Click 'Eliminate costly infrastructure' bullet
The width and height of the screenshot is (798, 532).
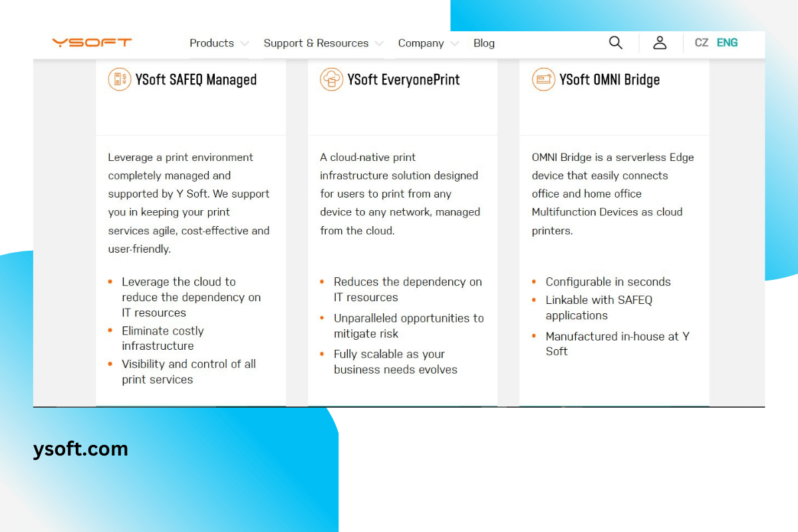[x=163, y=338]
